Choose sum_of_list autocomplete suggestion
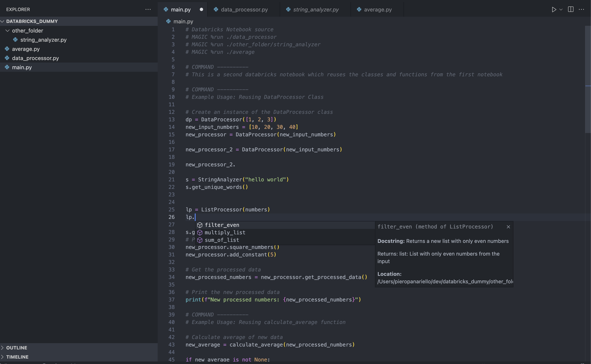Viewport: 591px width, 364px height. pyautogui.click(x=285, y=240)
